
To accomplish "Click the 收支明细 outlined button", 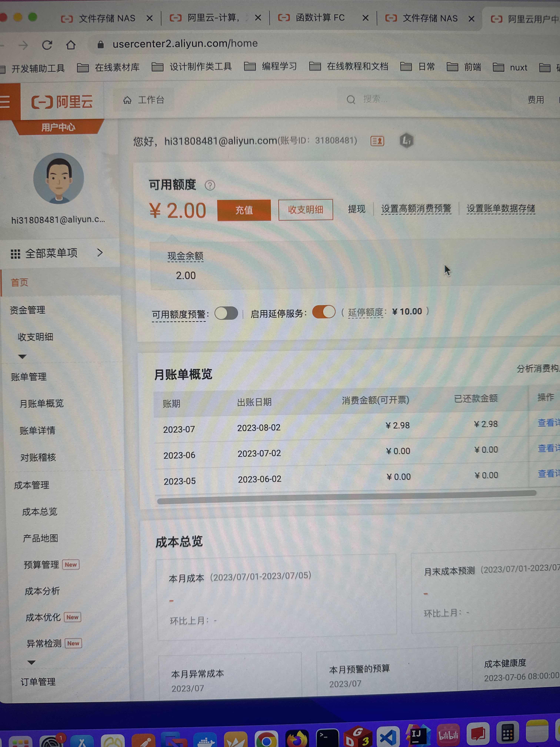I will (x=306, y=210).
